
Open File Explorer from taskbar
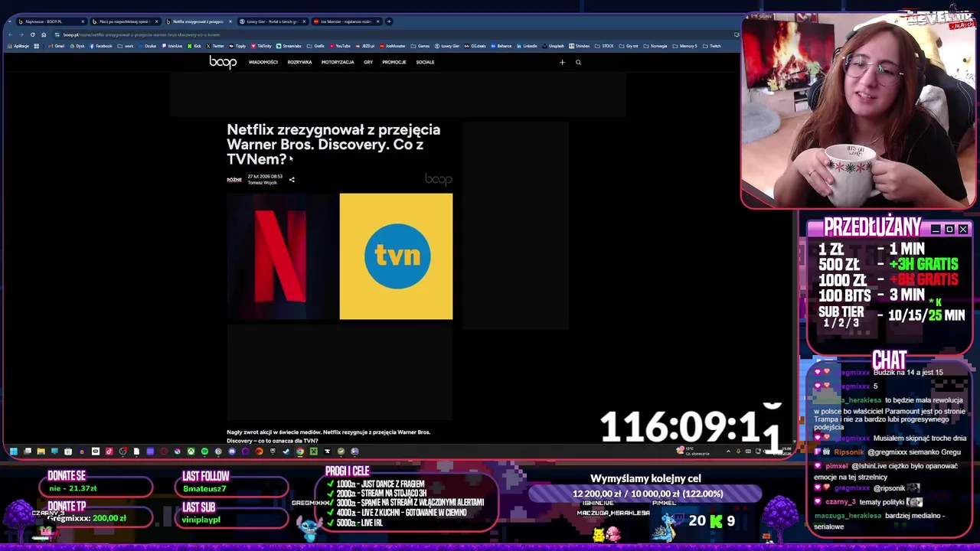click(41, 451)
